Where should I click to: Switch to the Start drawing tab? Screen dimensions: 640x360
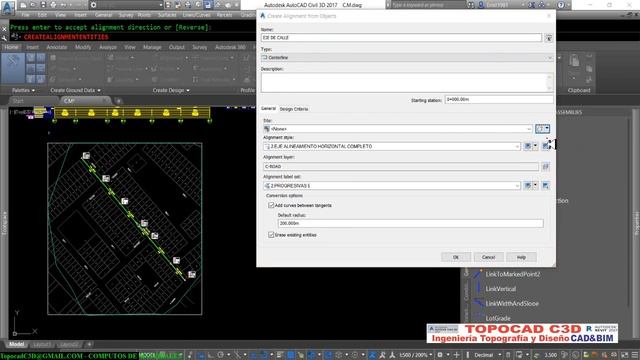point(18,101)
